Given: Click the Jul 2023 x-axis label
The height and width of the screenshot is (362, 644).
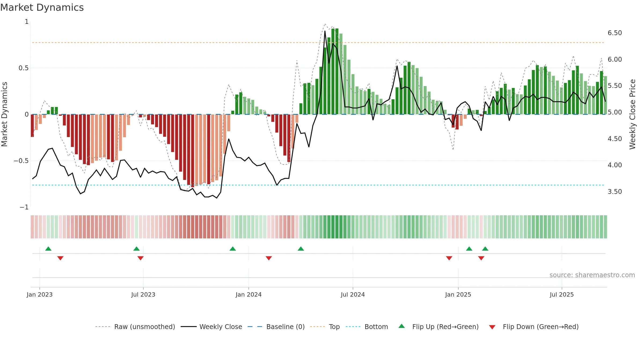Looking at the screenshot, I should pyautogui.click(x=143, y=294).
